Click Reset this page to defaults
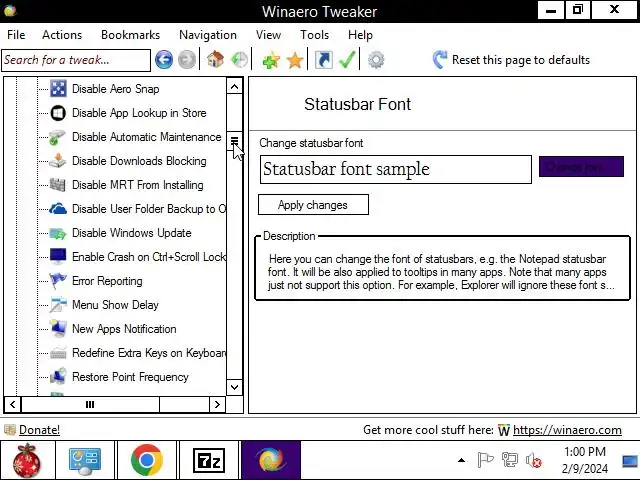The height and width of the screenshot is (480, 640). click(x=511, y=60)
